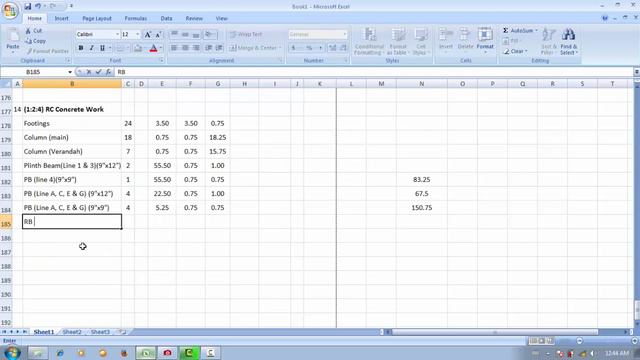The image size is (640, 360).
Task: Cancel the cell entry in formula bar
Action: [89, 72]
